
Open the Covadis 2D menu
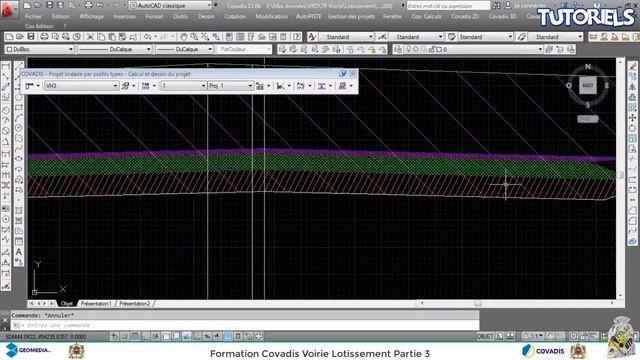[x=465, y=16]
